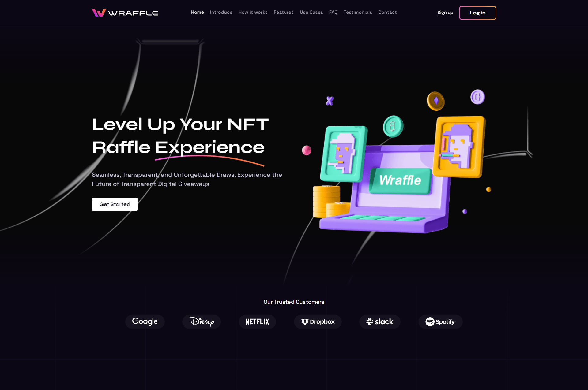Click the Log in button

point(477,13)
